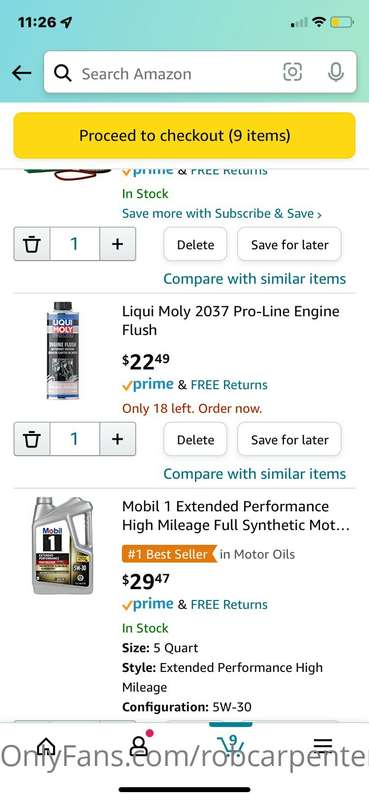The width and height of the screenshot is (369, 800).
Task: Open Mobil 1 motor oil product thumbnail
Action: coord(63,546)
